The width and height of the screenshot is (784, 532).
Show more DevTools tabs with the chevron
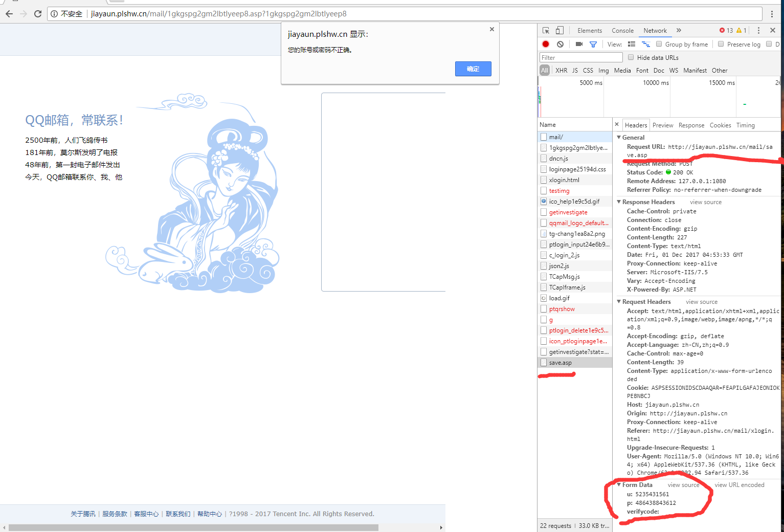[x=679, y=30]
